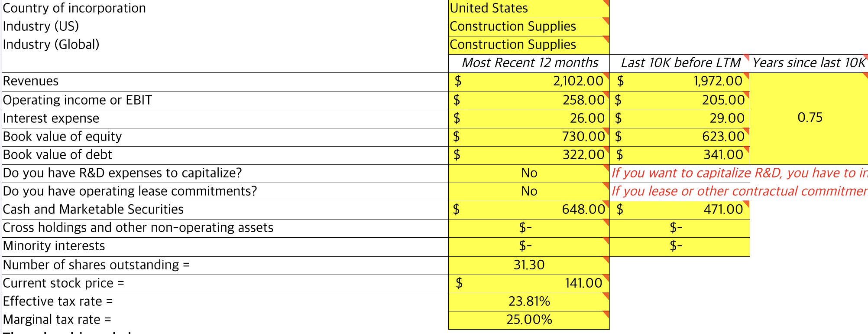868x334 pixels.
Task: Open the R&D expenses to capitalize No cell
Action: [x=529, y=174]
